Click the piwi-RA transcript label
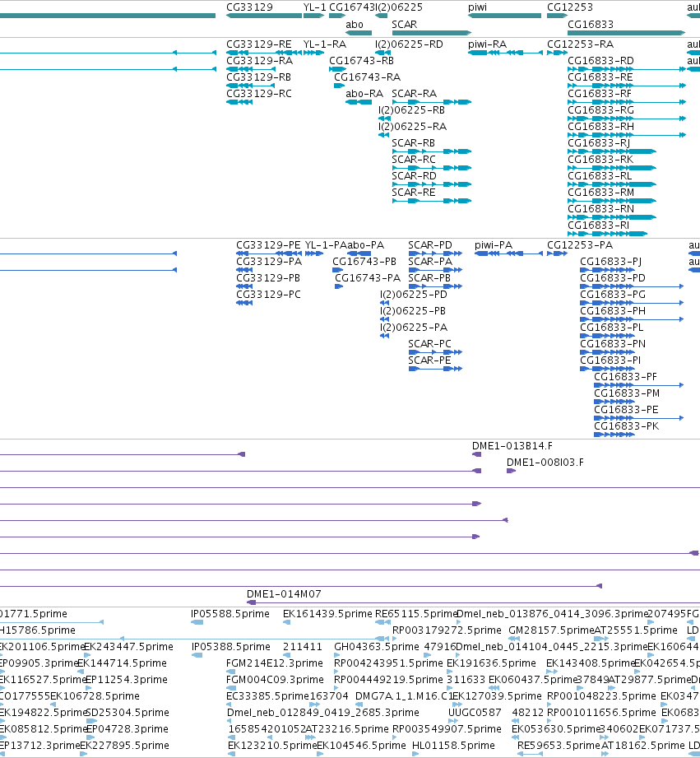This screenshot has height=758, width=700. click(x=488, y=44)
